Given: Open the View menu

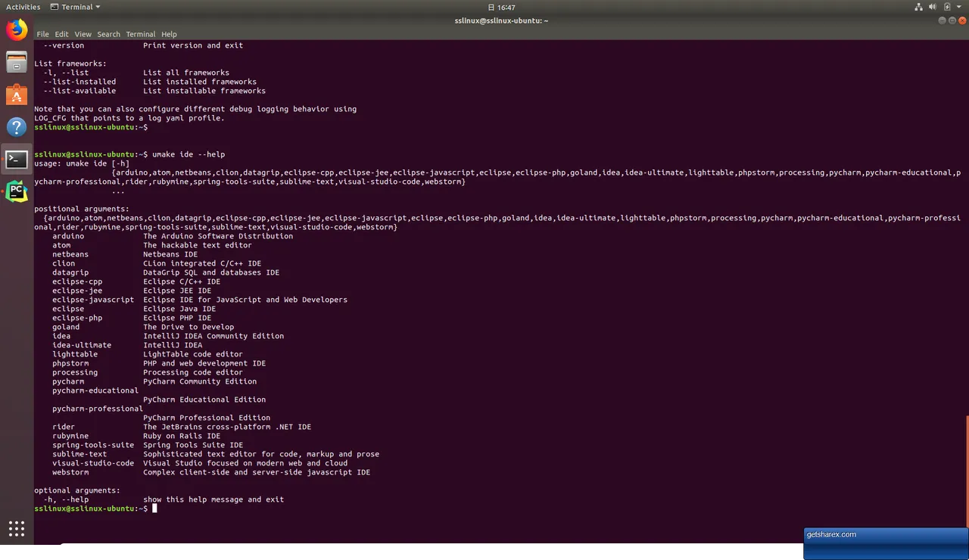Looking at the screenshot, I should (x=83, y=34).
